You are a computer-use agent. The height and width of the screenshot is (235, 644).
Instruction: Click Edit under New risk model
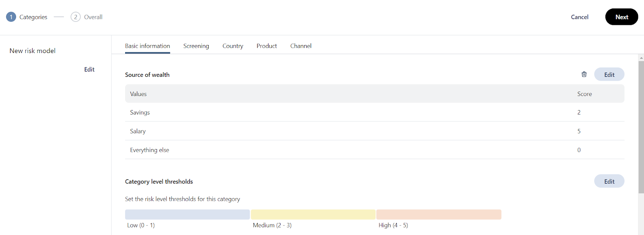click(x=89, y=69)
